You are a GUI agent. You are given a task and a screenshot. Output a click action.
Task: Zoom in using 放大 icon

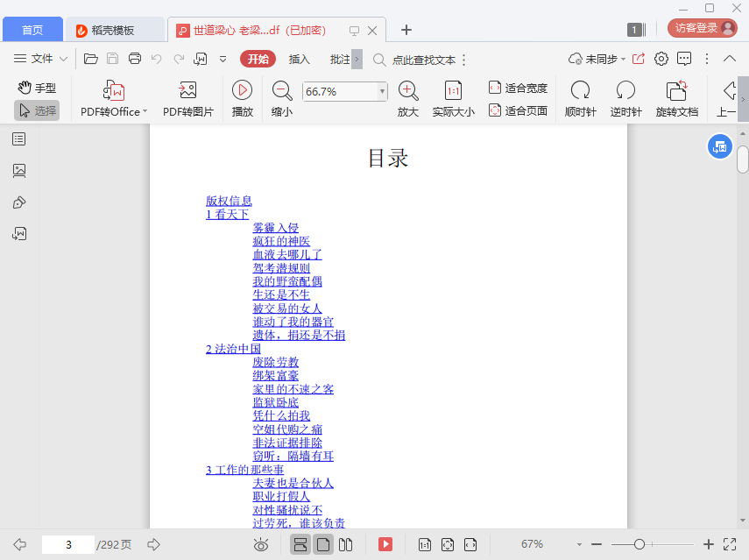(408, 99)
